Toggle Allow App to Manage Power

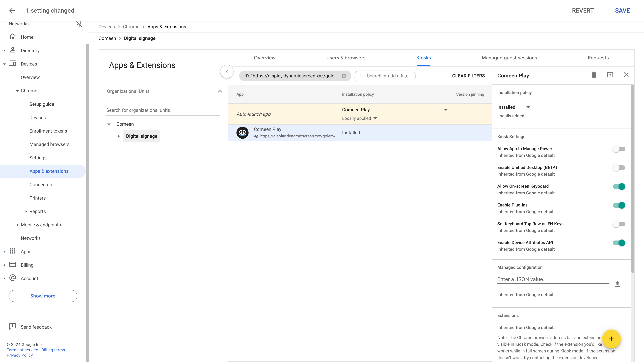point(619,149)
